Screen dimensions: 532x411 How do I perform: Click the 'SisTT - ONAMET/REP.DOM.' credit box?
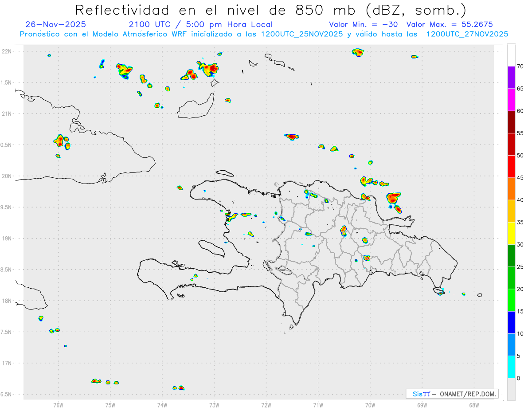pyautogui.click(x=452, y=394)
